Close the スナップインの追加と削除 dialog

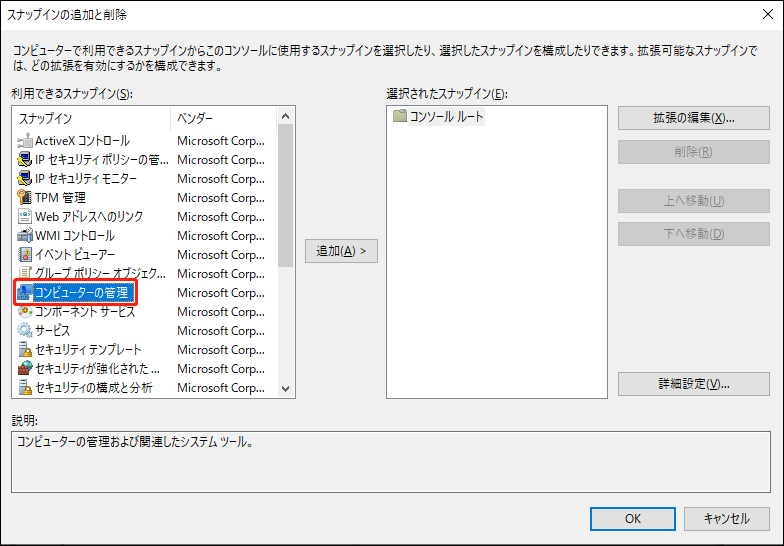[x=768, y=14]
